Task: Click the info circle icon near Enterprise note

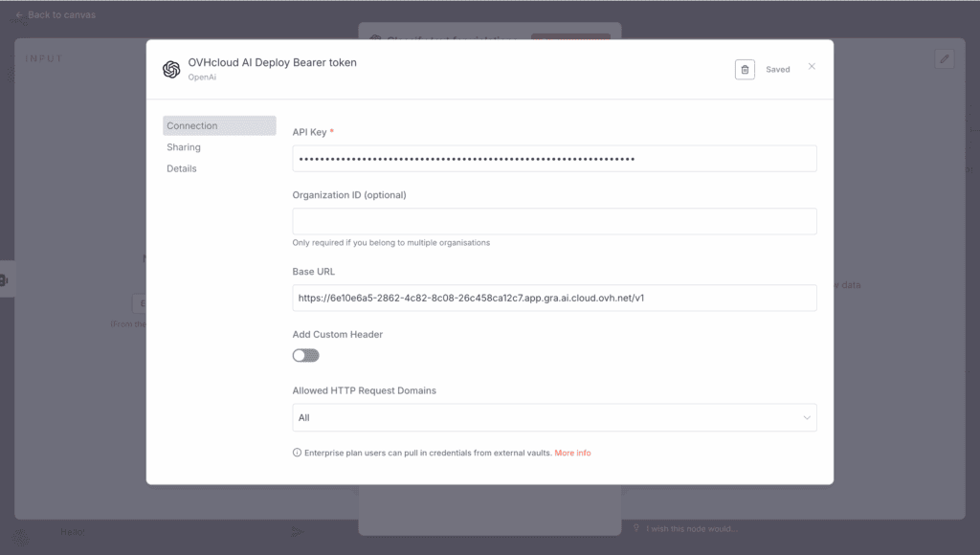Action: point(297,453)
